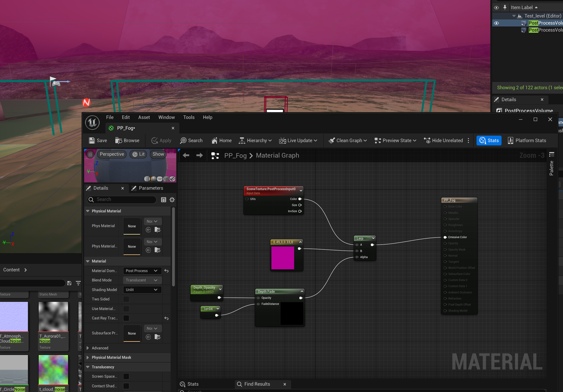Reset Material Domain to default value
563x392 pixels.
166,271
